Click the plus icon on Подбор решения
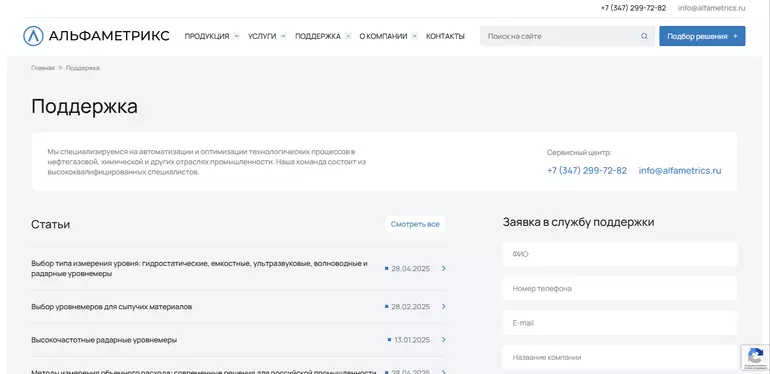The image size is (770, 374). pos(735,36)
